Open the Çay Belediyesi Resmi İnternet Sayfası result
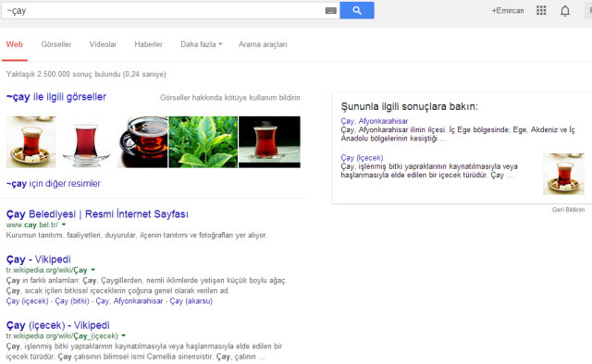This screenshot has height=364, width=592. 97,214
